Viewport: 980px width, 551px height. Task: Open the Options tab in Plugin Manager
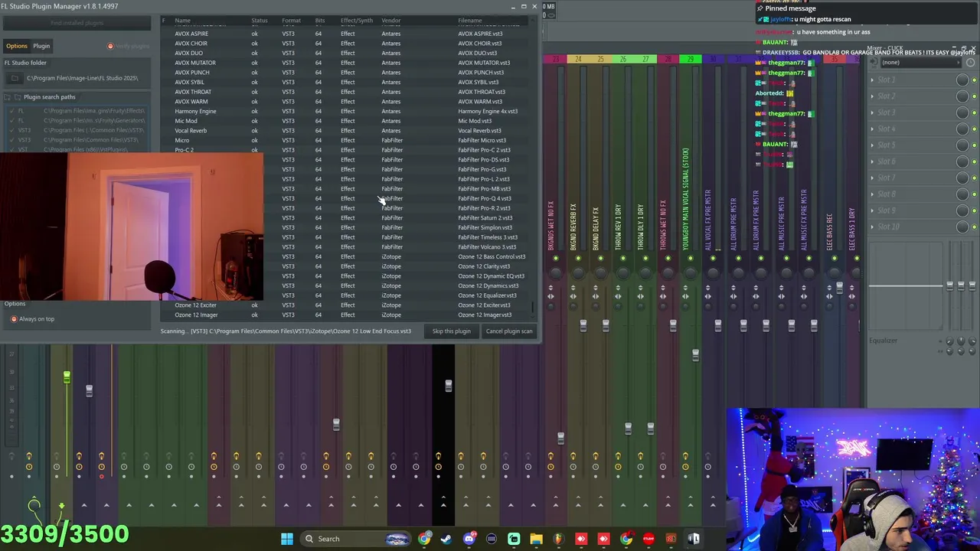point(16,46)
